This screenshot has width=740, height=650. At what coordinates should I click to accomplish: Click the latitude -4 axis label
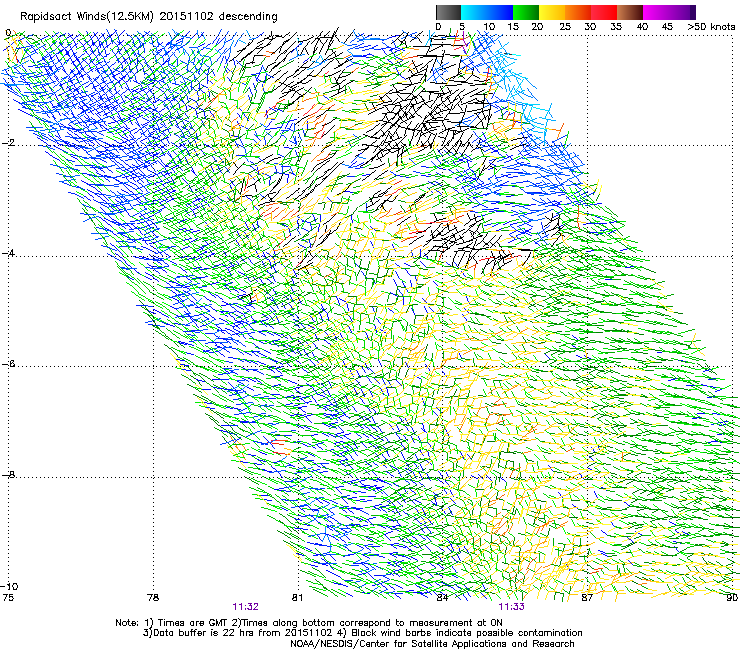8,253
